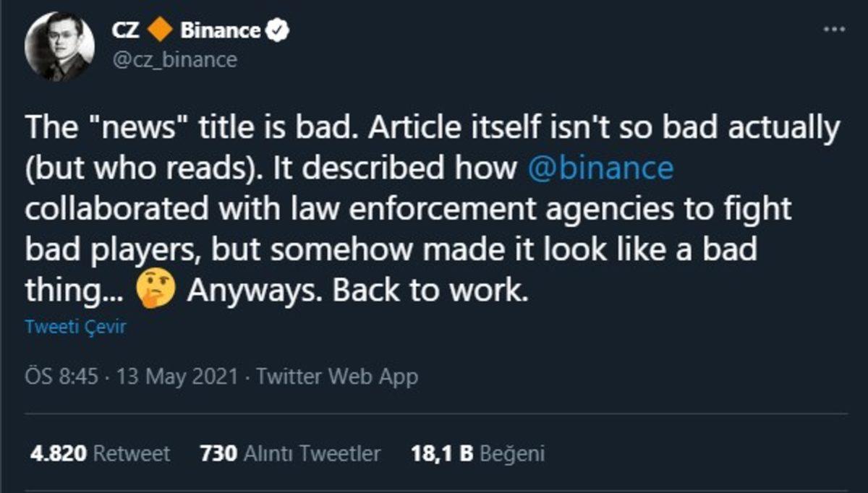The width and height of the screenshot is (868, 493).
Task: Translate tweet via Tweeti Çevir
Action: click(74, 327)
